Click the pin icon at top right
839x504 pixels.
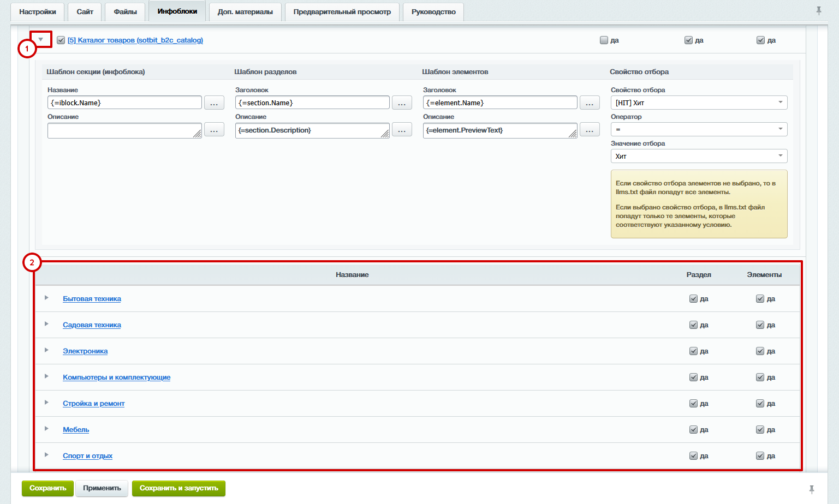[819, 10]
